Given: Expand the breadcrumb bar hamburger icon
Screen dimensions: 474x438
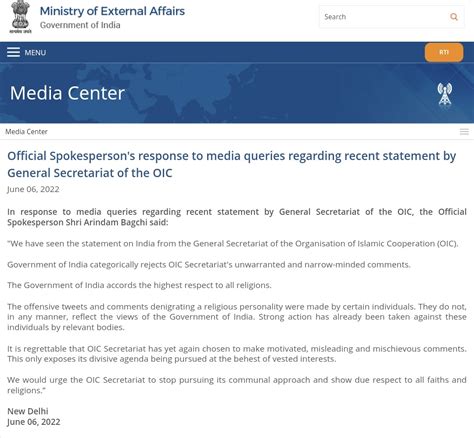Looking at the screenshot, I should pos(464,132).
